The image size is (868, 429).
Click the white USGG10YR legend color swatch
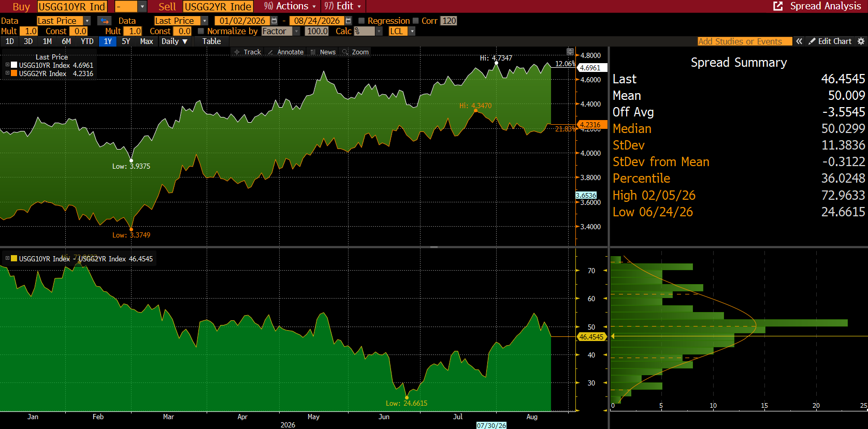click(x=15, y=65)
